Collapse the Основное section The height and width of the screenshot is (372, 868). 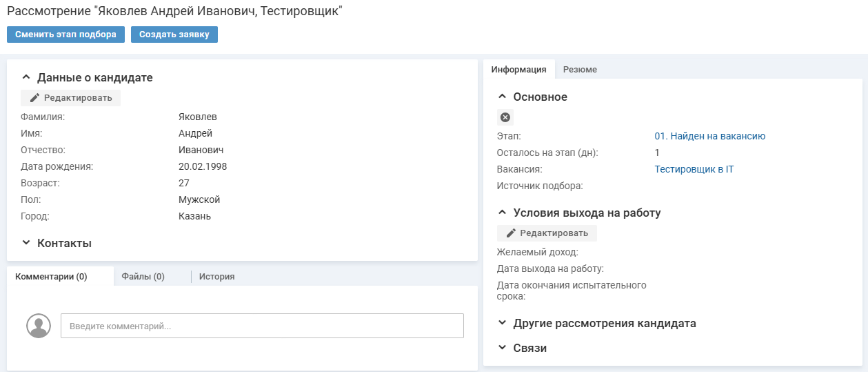click(503, 97)
